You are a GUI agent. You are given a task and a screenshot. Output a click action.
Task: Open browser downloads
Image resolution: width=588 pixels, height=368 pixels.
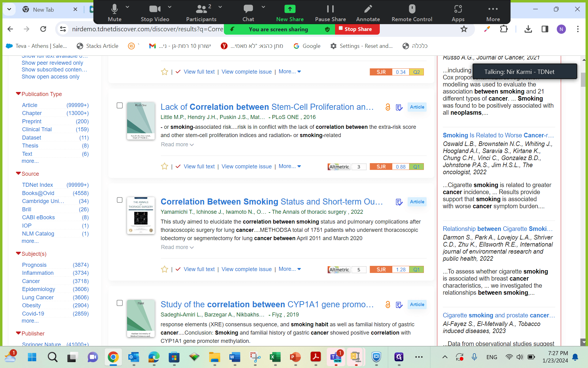tap(528, 29)
